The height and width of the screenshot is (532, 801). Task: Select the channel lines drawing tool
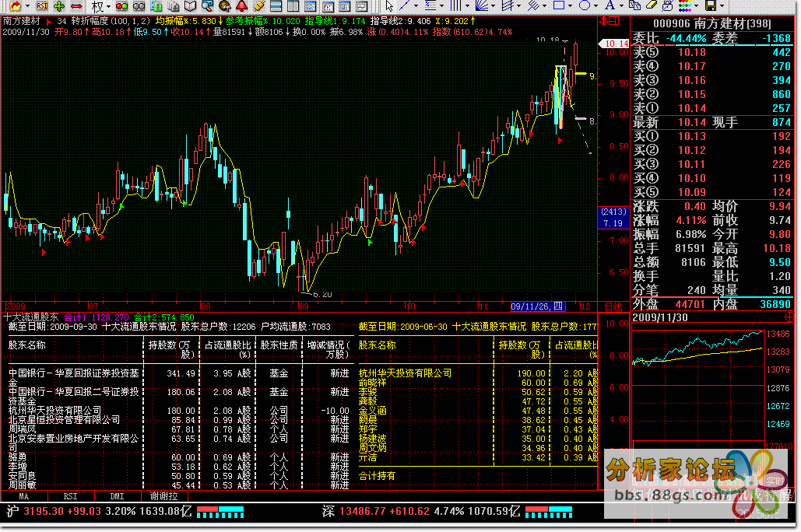point(508,5)
